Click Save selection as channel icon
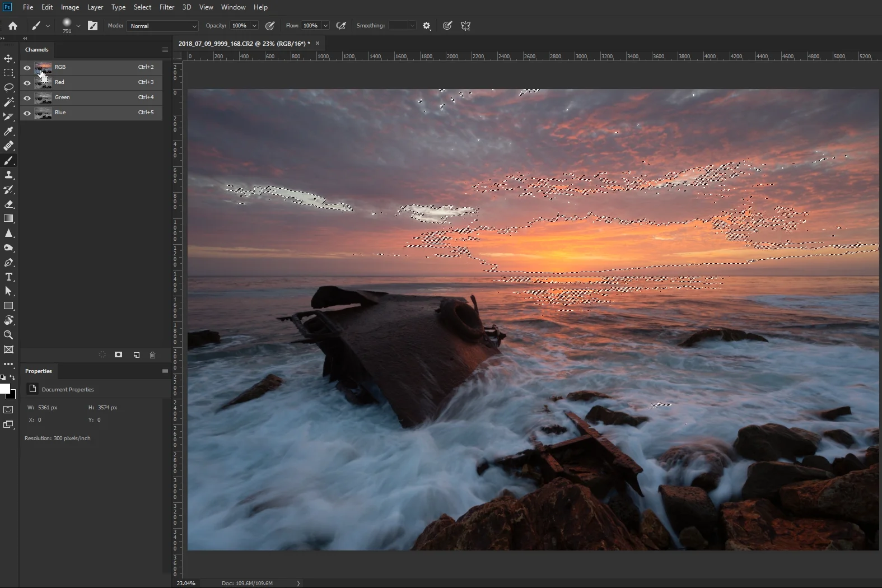Screen dimensions: 882x588 pos(119,355)
